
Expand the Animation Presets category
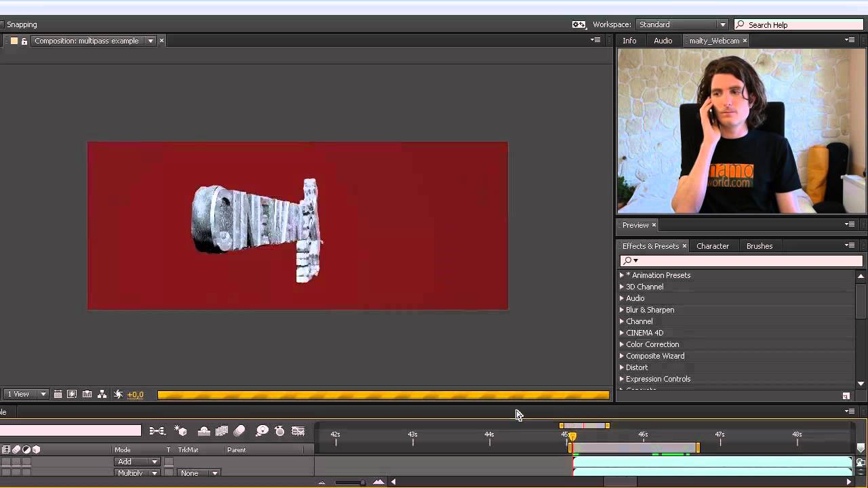click(622, 275)
